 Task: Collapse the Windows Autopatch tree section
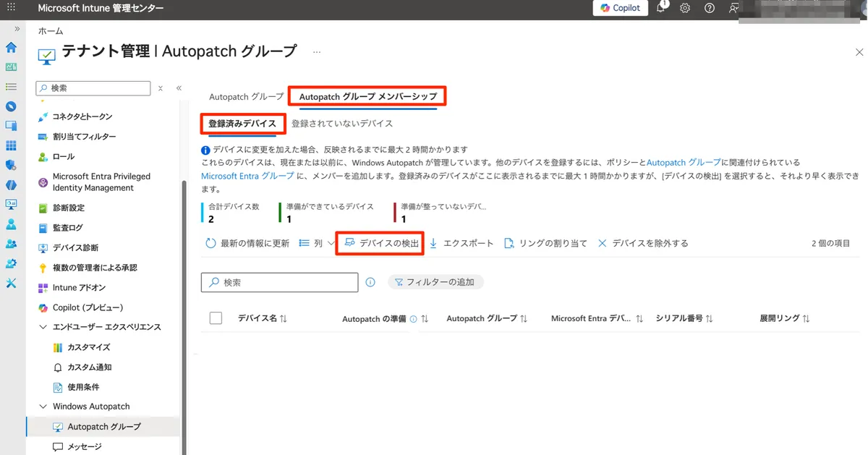43,407
